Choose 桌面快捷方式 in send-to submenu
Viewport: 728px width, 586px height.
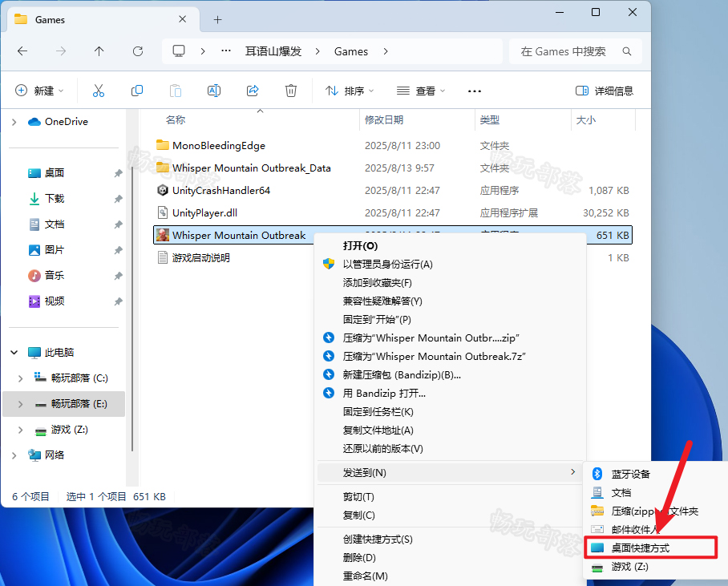click(651, 548)
